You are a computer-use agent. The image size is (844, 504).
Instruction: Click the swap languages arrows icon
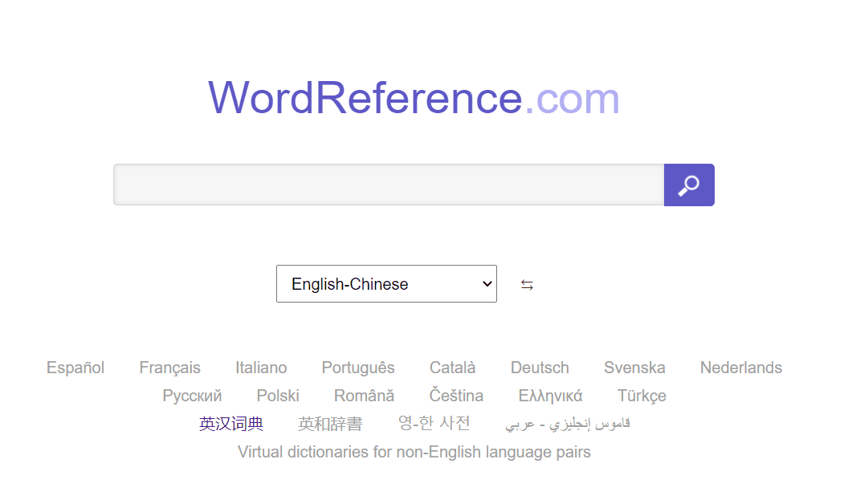pyautogui.click(x=526, y=284)
